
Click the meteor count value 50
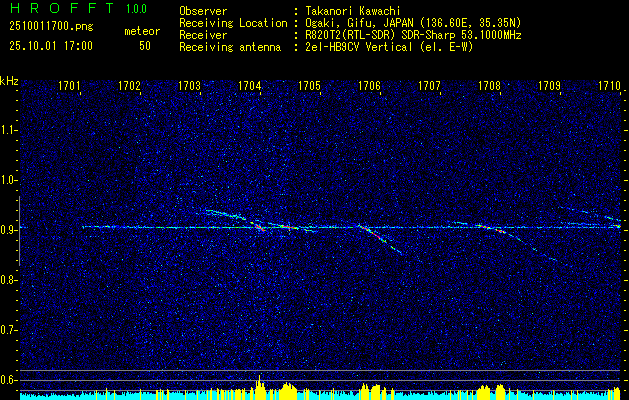tap(145, 46)
